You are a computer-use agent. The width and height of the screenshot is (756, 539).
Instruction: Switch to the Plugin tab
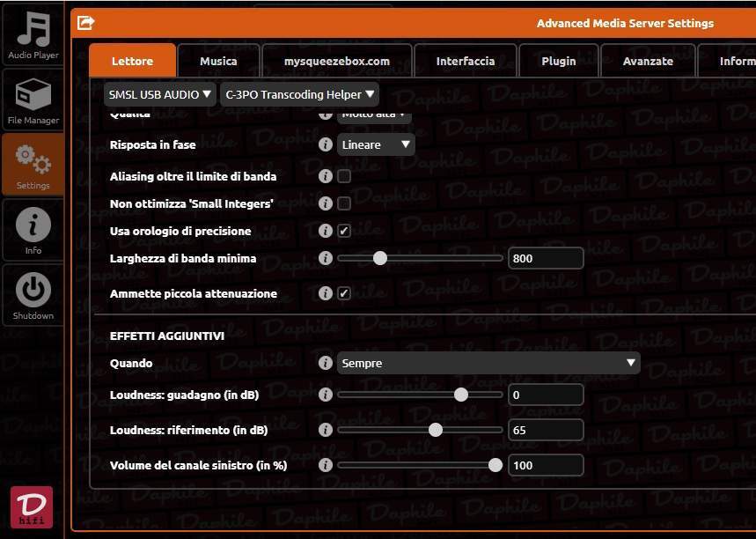558,61
